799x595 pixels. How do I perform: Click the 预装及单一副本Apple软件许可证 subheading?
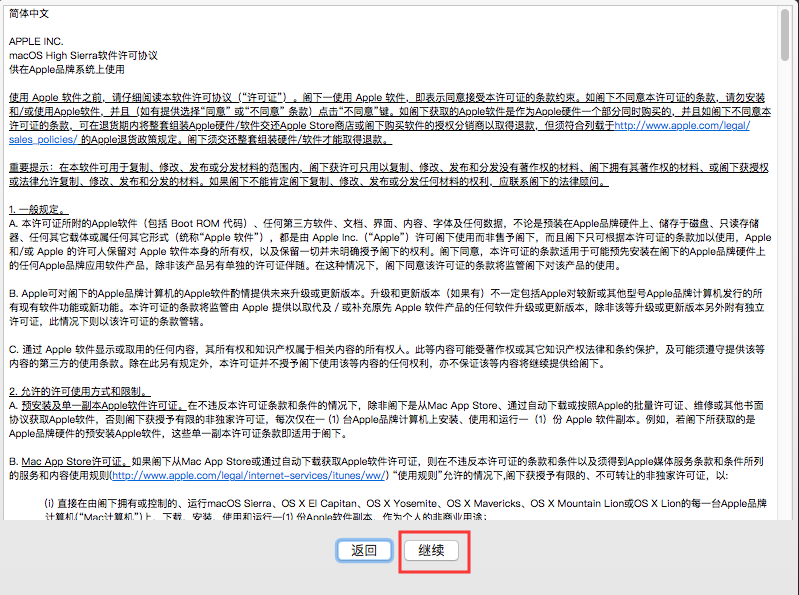[x=102, y=405]
